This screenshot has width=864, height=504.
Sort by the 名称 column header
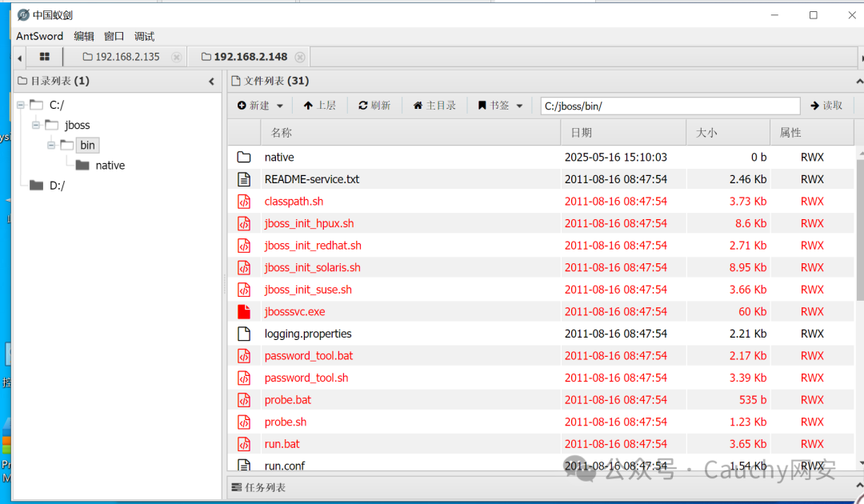(x=410, y=133)
